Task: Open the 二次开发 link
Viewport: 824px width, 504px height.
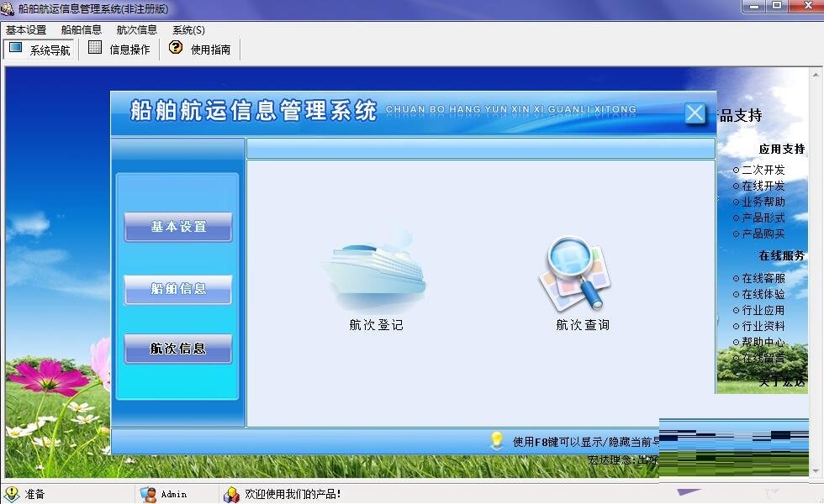Action: pos(763,170)
